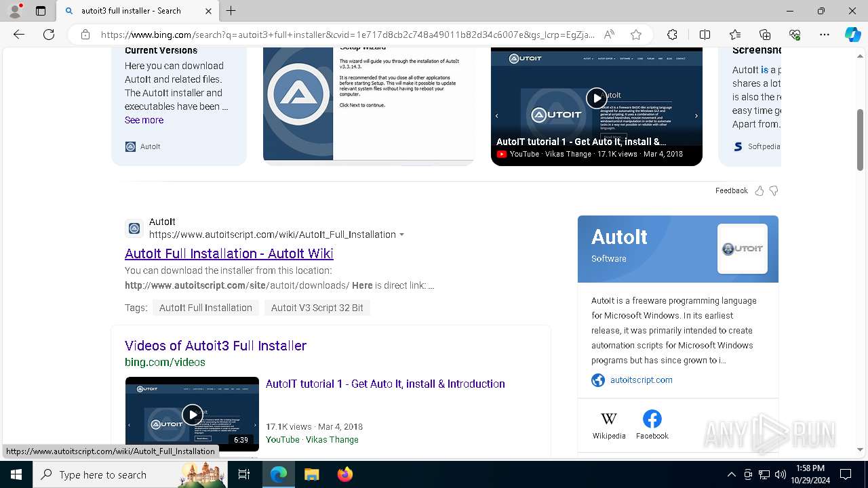View site information lock icon
The image size is (868, 488).
[x=85, y=35]
